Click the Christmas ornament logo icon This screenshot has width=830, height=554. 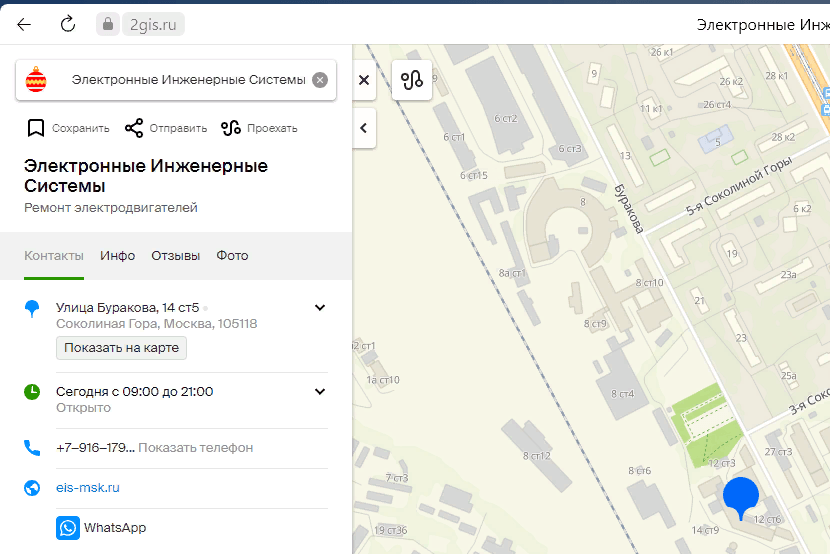click(36, 80)
